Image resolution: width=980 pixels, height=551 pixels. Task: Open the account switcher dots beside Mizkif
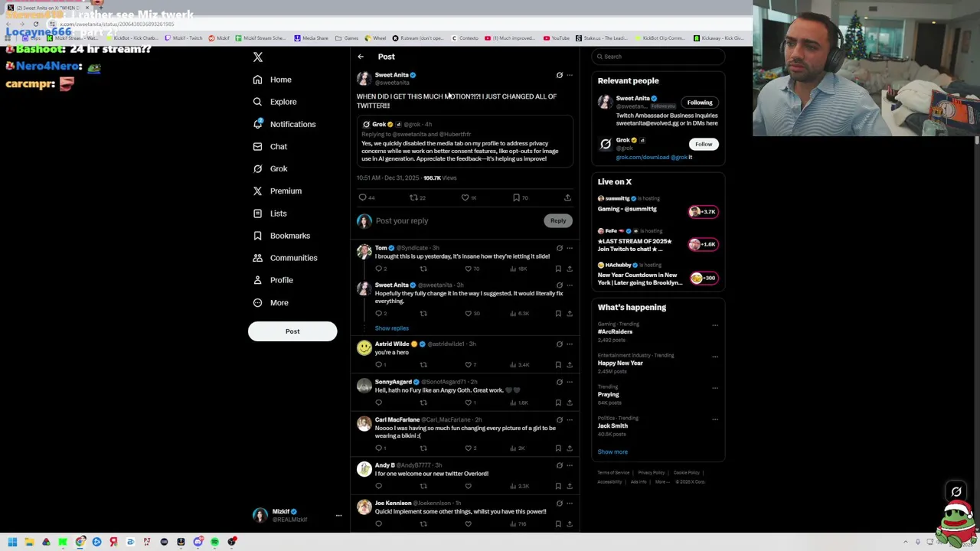tap(338, 516)
